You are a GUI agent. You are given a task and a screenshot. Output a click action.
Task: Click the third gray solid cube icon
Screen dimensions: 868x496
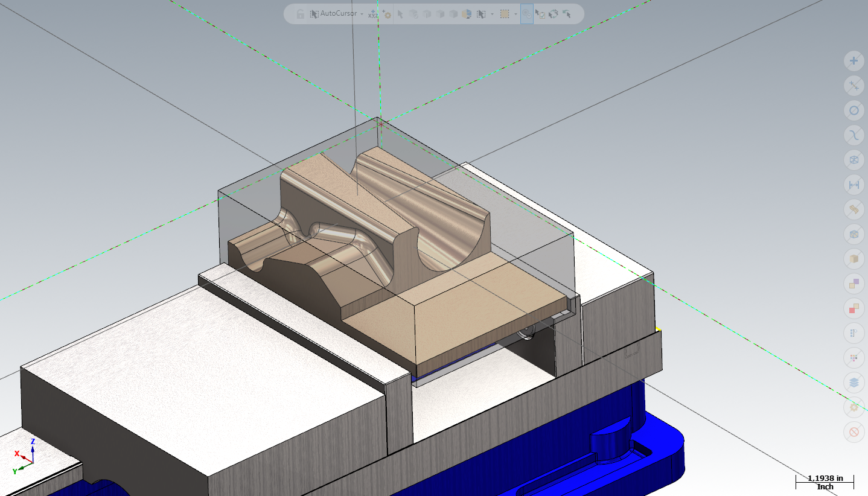(440, 14)
